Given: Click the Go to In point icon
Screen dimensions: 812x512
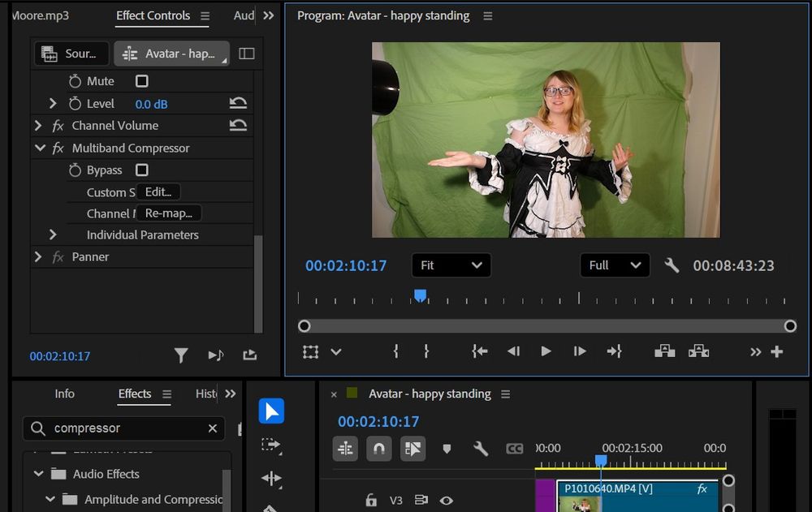Looking at the screenshot, I should tap(480, 351).
